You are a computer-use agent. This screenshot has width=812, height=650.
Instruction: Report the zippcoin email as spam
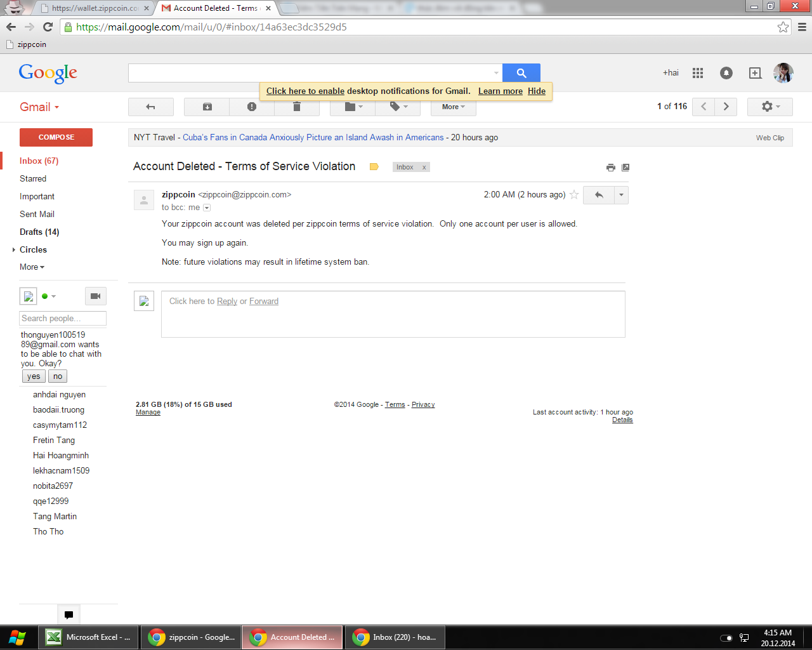click(x=251, y=107)
